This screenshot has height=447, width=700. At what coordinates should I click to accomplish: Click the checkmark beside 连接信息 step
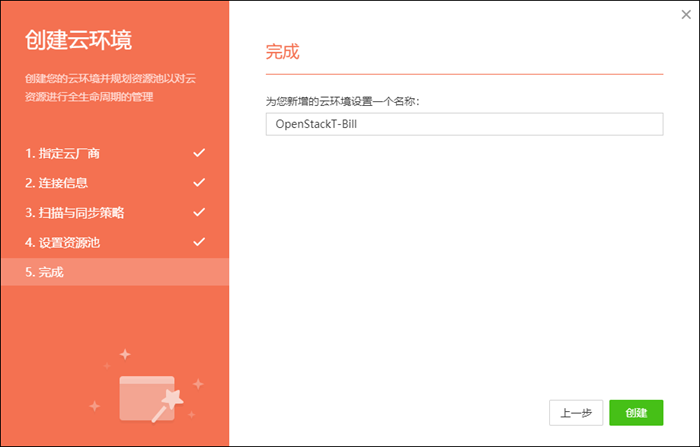click(x=199, y=183)
